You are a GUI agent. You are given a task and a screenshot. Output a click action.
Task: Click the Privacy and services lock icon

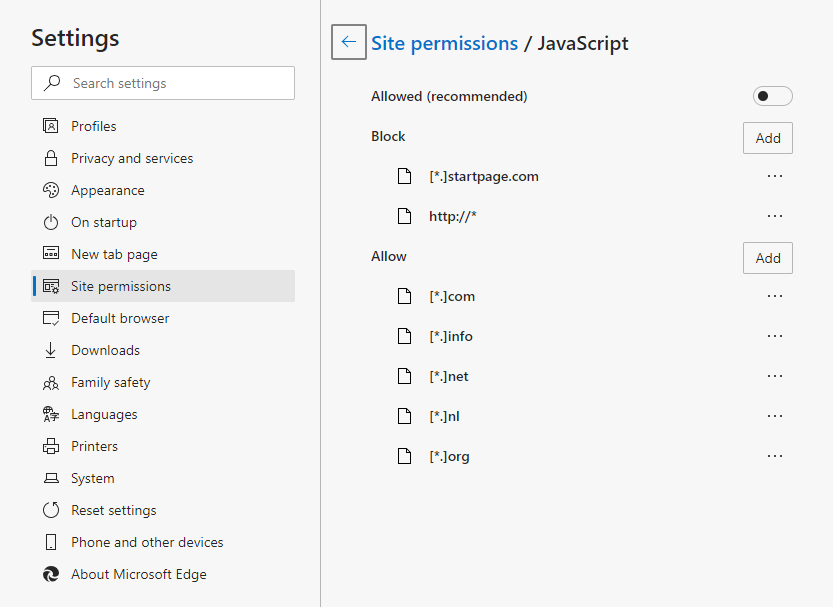[51, 158]
